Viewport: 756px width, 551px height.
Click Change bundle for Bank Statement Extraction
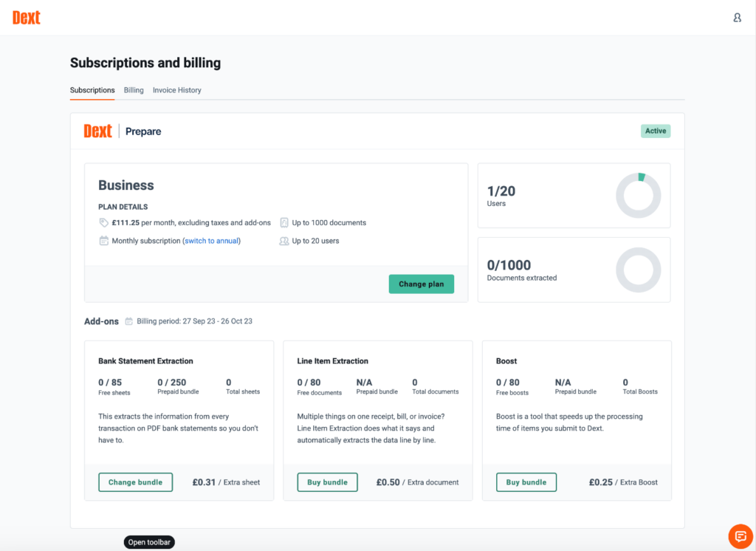coord(136,482)
